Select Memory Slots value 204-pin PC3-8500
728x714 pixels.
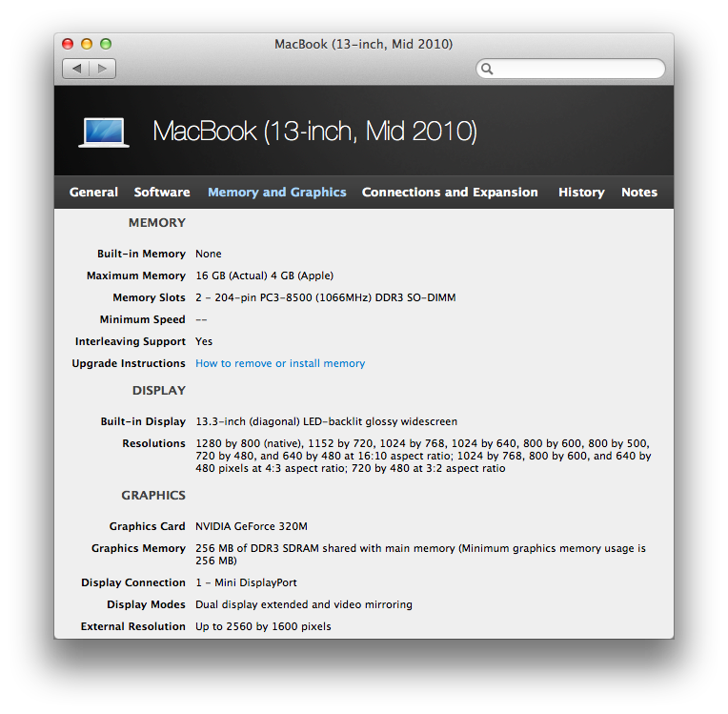(326, 297)
